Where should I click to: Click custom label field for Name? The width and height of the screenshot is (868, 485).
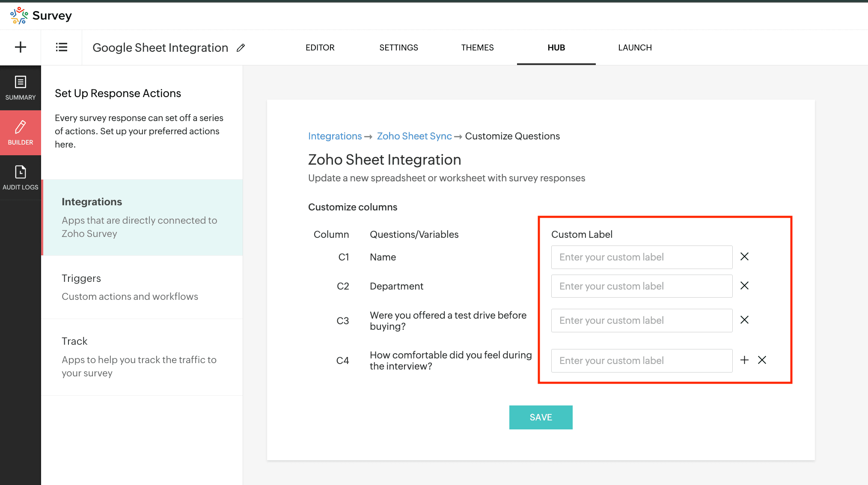[x=641, y=257]
